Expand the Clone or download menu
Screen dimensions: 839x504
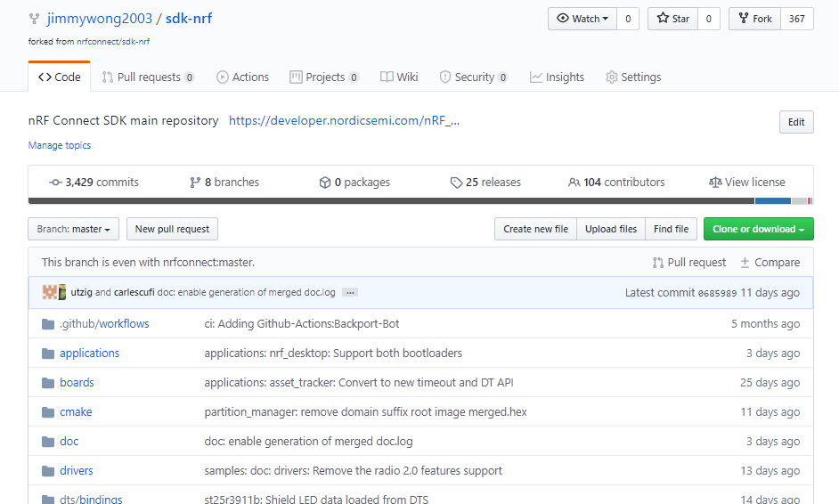758,229
